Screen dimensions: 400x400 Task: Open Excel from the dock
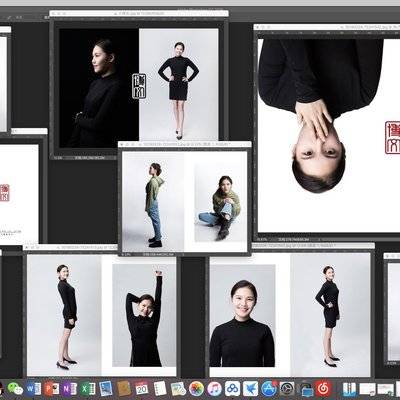tap(88, 389)
